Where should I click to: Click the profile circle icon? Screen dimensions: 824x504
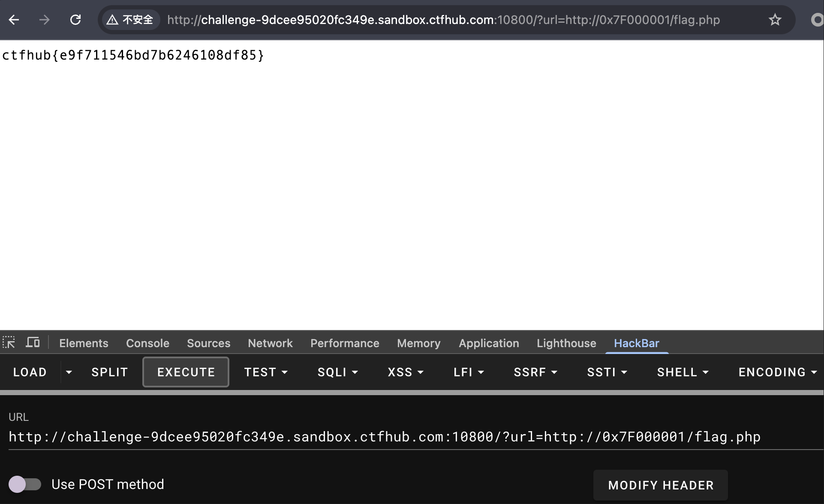click(817, 20)
